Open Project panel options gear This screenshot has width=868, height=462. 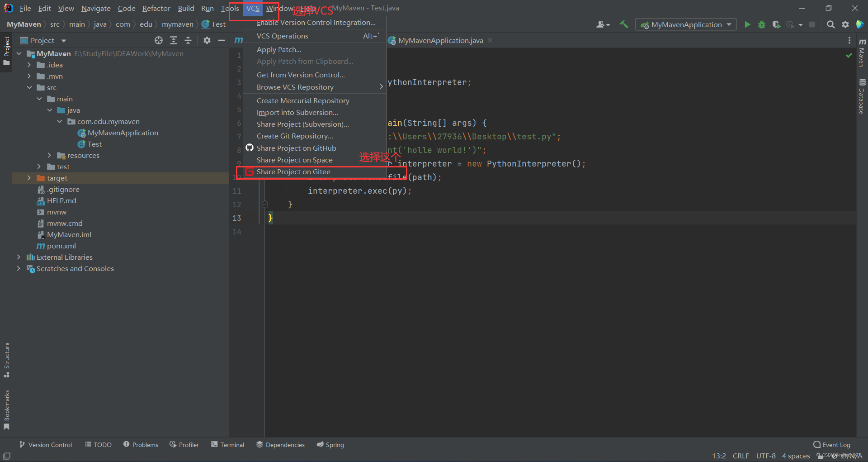[207, 40]
